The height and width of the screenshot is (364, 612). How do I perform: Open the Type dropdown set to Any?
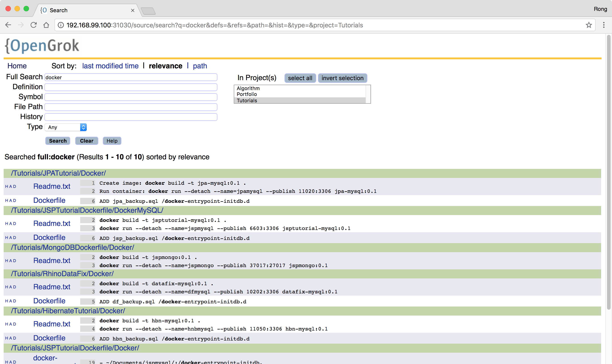66,127
